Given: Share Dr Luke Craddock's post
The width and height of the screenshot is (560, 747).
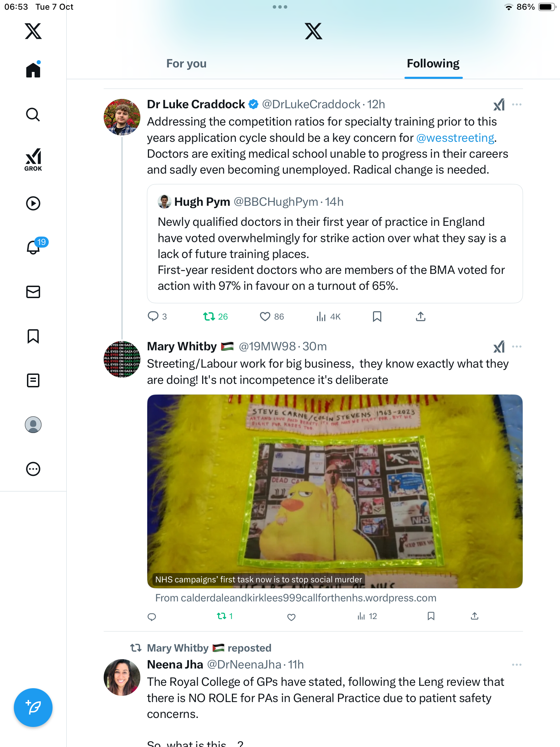Looking at the screenshot, I should [x=420, y=316].
